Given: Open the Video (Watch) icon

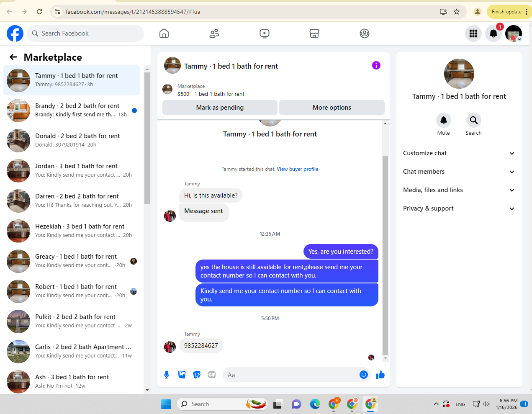Looking at the screenshot, I should [x=265, y=33].
